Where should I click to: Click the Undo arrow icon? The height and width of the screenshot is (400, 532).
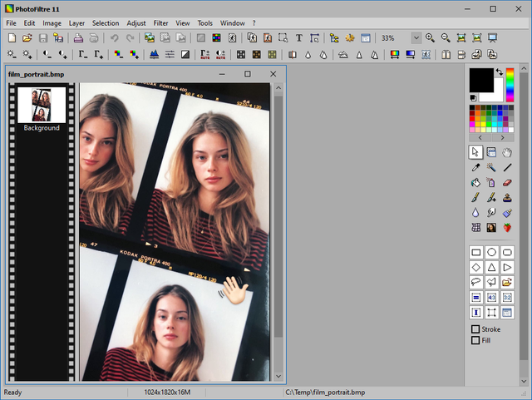115,38
